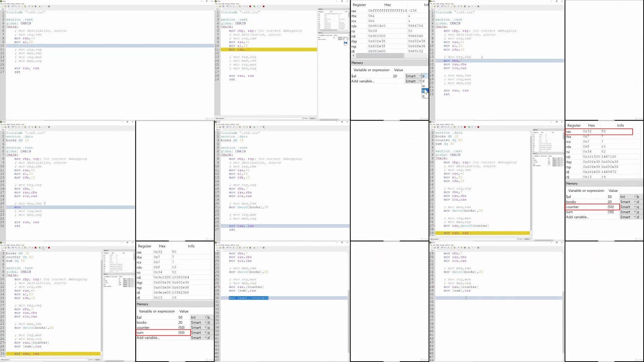The height and width of the screenshot is (362, 644).
Task: Click red stop icon in window debugging mov rdx
Action: (250, 6)
